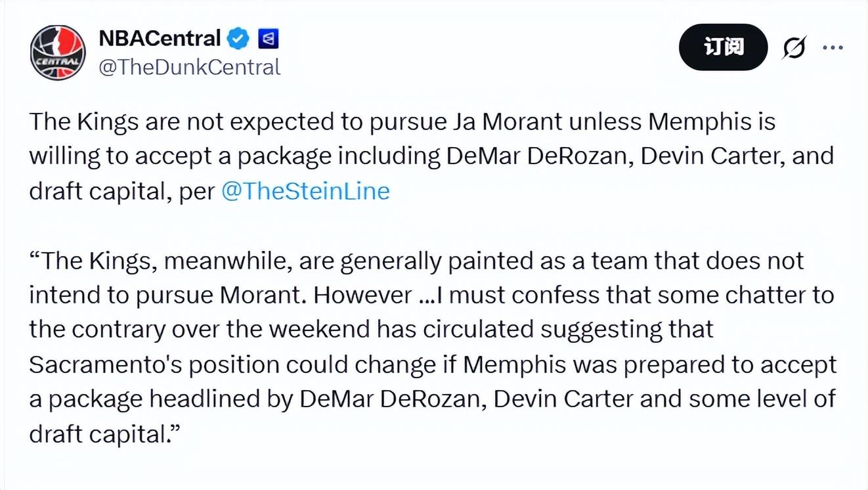868x490 pixels.
Task: Click the Grok slashed-circle icon
Action: point(794,48)
